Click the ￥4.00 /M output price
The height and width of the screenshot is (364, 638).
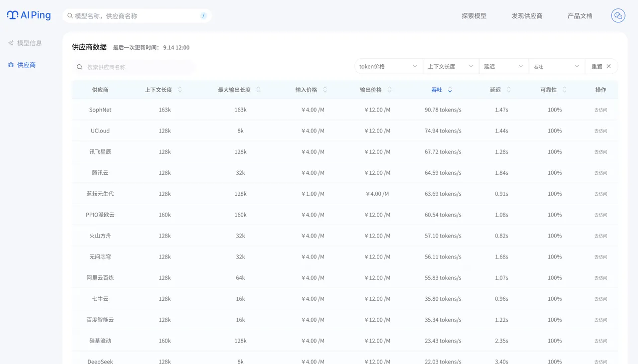click(377, 194)
